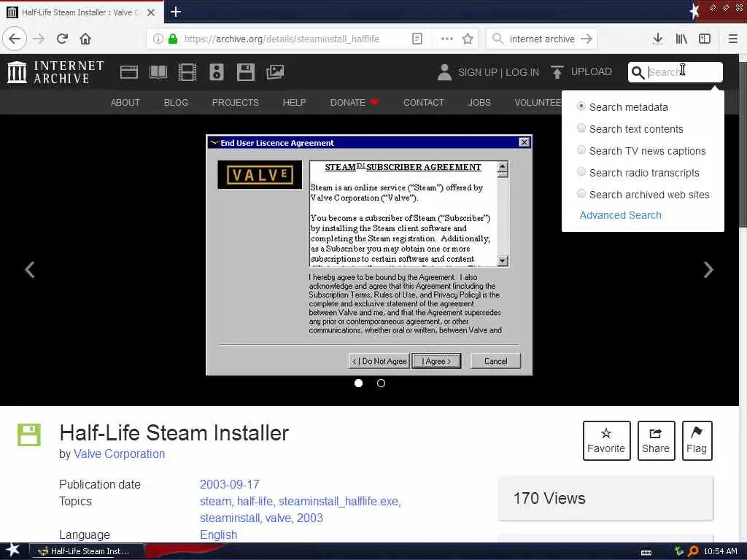Open Advanced Search link

click(x=620, y=215)
